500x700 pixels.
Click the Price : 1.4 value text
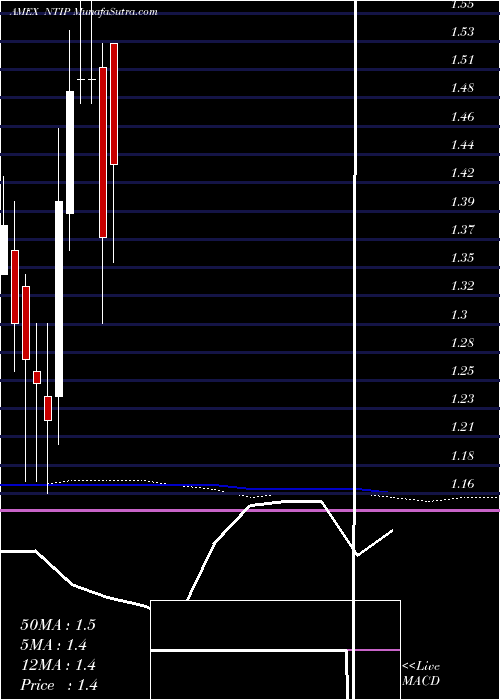(x=59, y=685)
